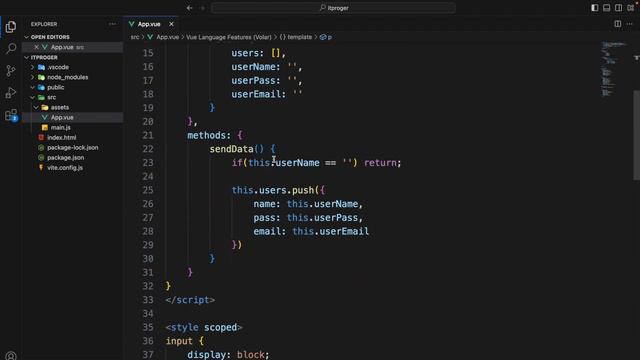The height and width of the screenshot is (360, 640).
Task: Click the methods keyword on line 21
Action: coord(206,135)
